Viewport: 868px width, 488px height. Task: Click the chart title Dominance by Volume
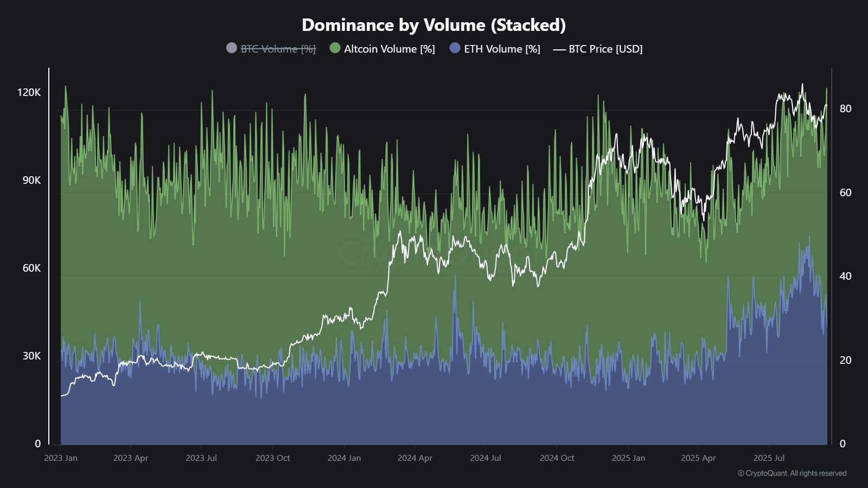tap(434, 25)
